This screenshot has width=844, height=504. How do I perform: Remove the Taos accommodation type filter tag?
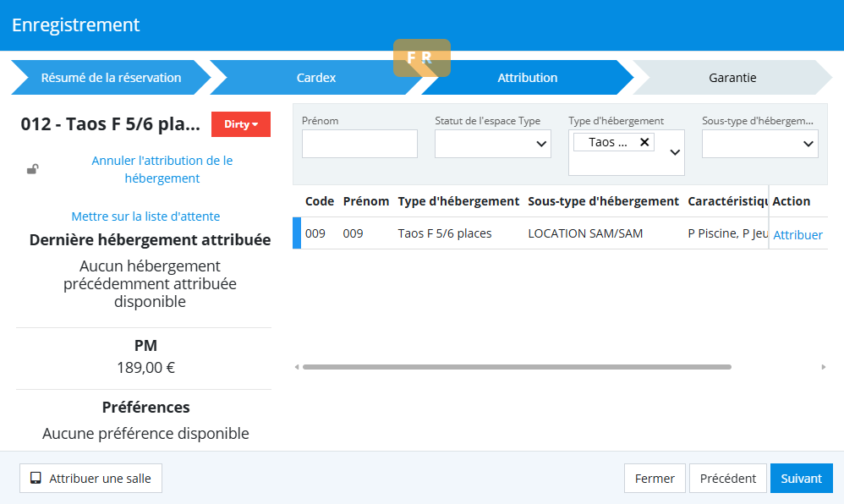pyautogui.click(x=644, y=142)
